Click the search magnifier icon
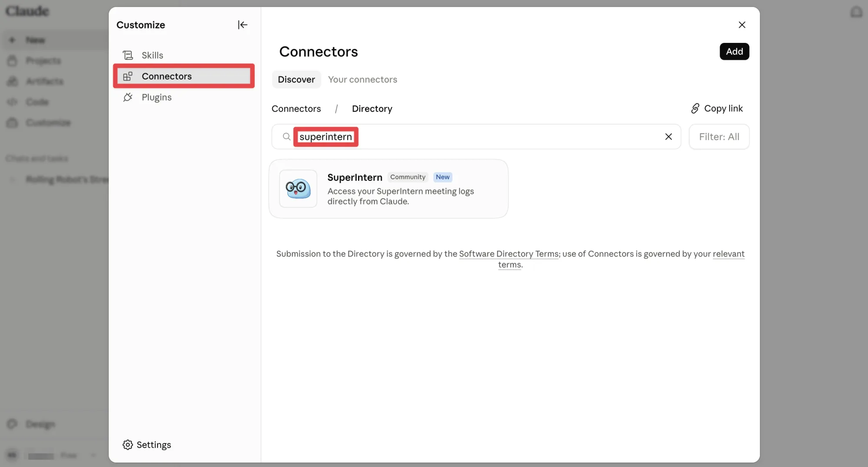This screenshot has width=868, height=467. tap(286, 137)
